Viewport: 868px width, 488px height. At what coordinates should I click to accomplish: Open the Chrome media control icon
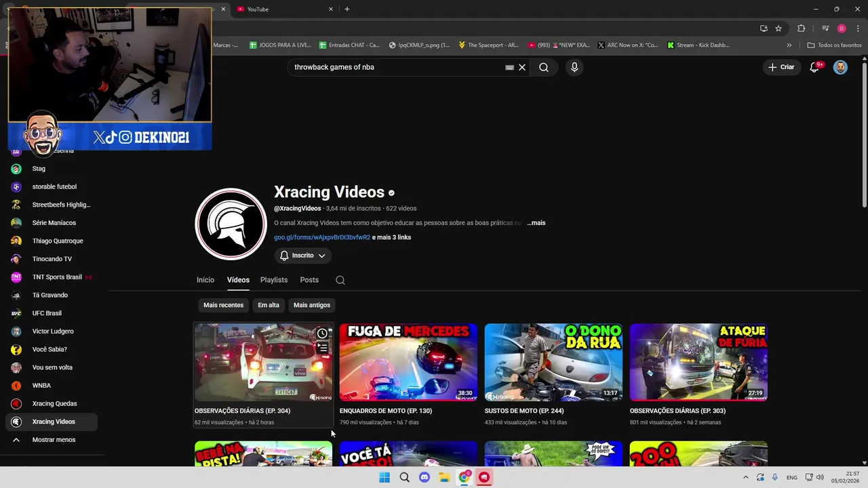825,28
